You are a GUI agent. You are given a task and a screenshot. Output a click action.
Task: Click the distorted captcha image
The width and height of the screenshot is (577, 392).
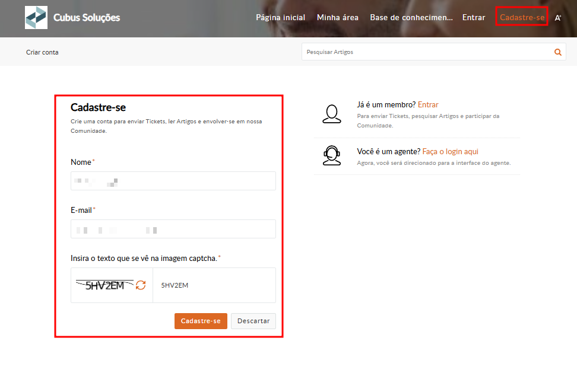[105, 285]
